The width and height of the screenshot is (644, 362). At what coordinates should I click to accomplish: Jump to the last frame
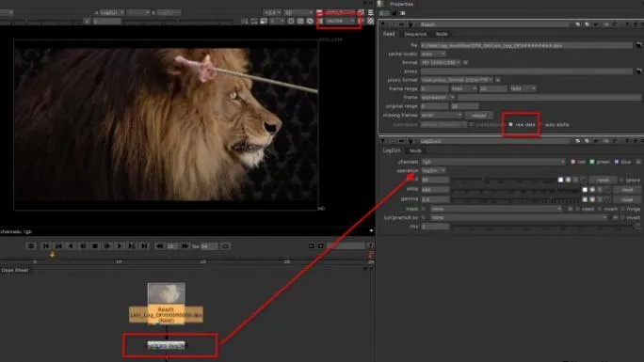point(144,246)
